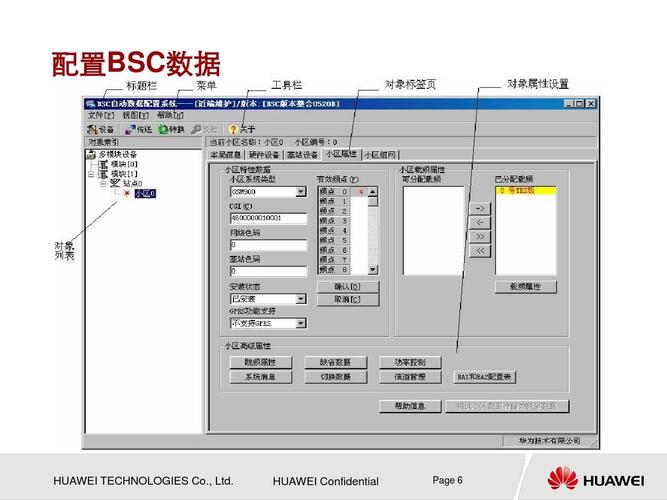667x500 pixels.
Task: Switch to the 本局信息 tab
Action: [x=226, y=155]
